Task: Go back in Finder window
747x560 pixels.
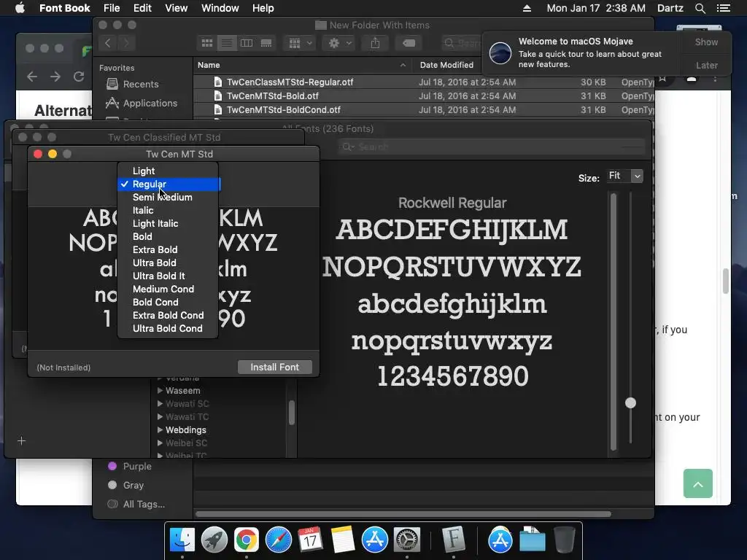Action: (x=108, y=43)
